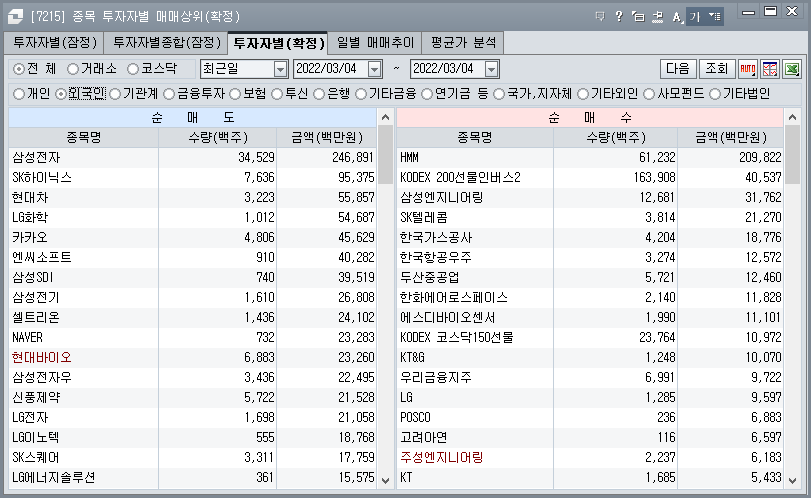Select the red 주성엔지니어링 row
The image size is (811, 498).
590,458
